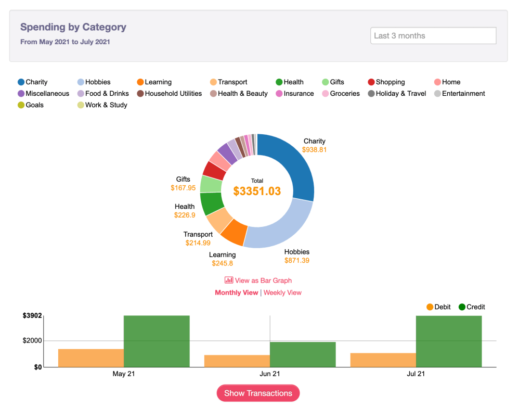532x420 pixels.
Task: Select the Monthly View tab
Action: coord(236,292)
